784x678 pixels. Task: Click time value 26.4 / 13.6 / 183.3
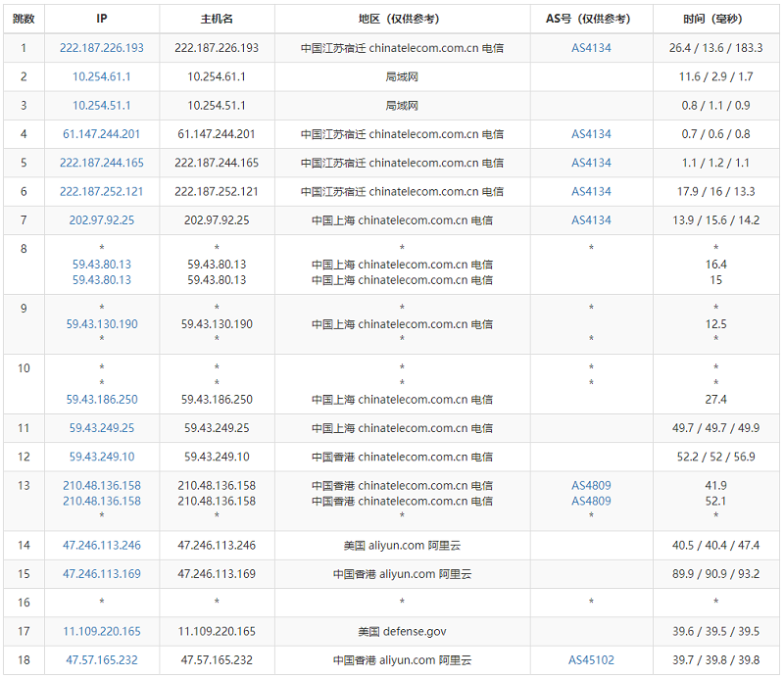point(716,48)
